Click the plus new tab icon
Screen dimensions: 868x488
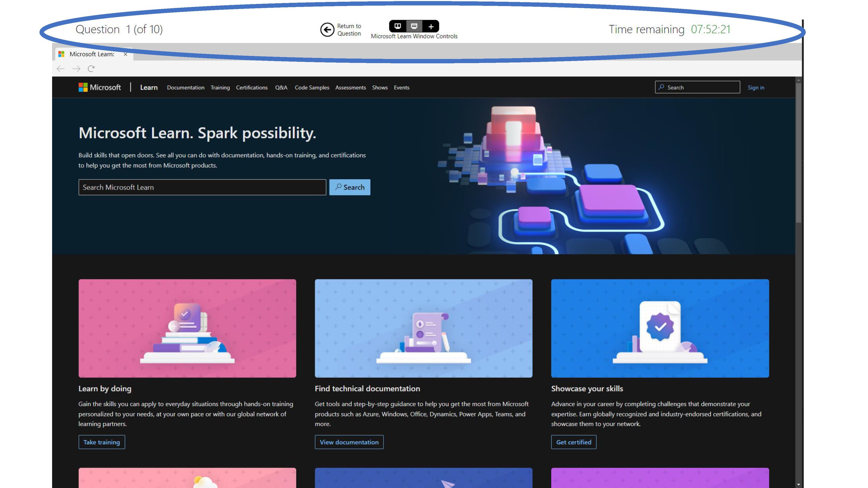click(x=431, y=26)
